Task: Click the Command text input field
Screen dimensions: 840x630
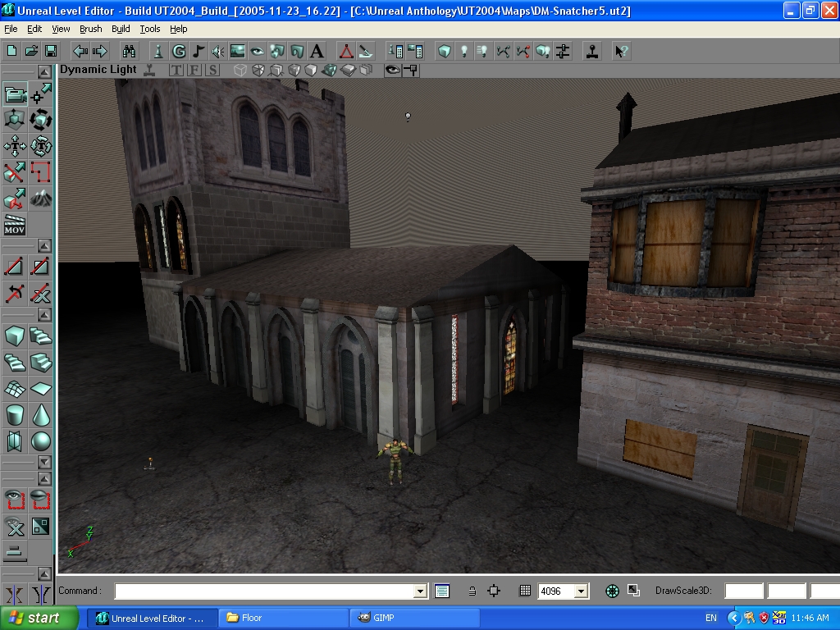Action: pyautogui.click(x=264, y=591)
